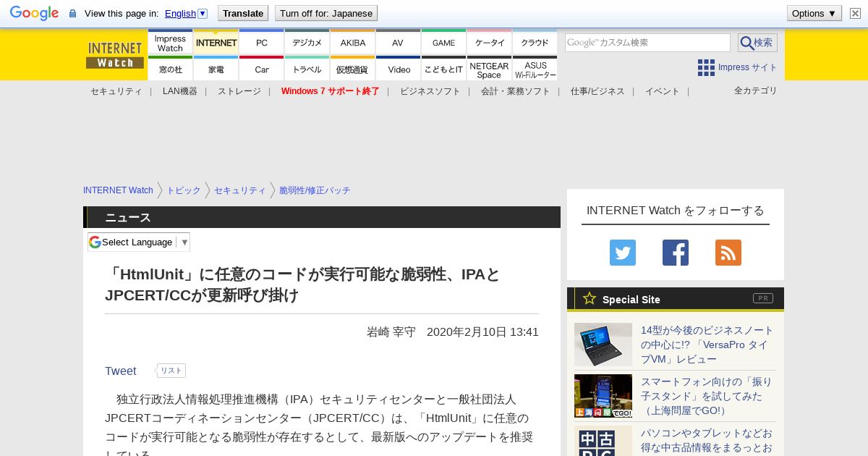Open the Select Language dropdown
This screenshot has height=456, width=868.
(139, 242)
